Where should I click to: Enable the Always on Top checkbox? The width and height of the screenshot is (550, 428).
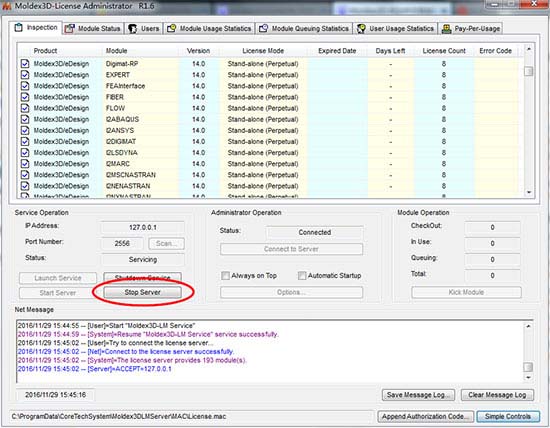click(225, 276)
